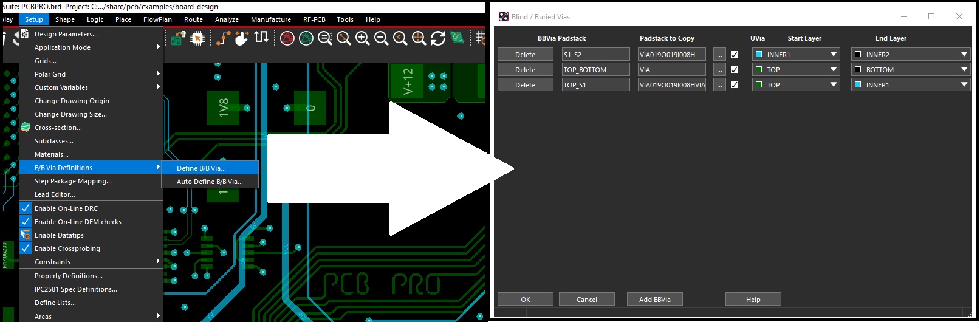Image resolution: width=980 pixels, height=322 pixels.
Task: Click the red ratsnest circle icon
Action: [287, 38]
